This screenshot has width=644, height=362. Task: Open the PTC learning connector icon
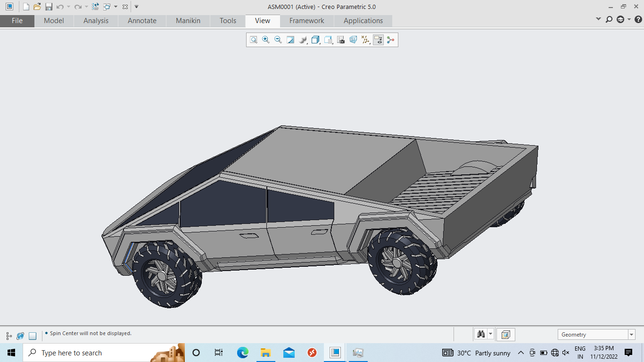(620, 19)
